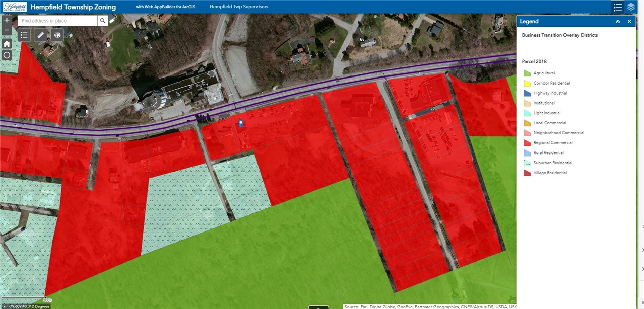Open the Measurement ruler tool
Screen dimensions: 644x309
point(40,35)
